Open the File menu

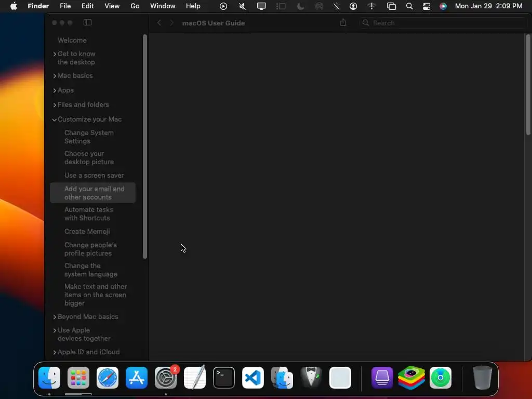click(65, 6)
